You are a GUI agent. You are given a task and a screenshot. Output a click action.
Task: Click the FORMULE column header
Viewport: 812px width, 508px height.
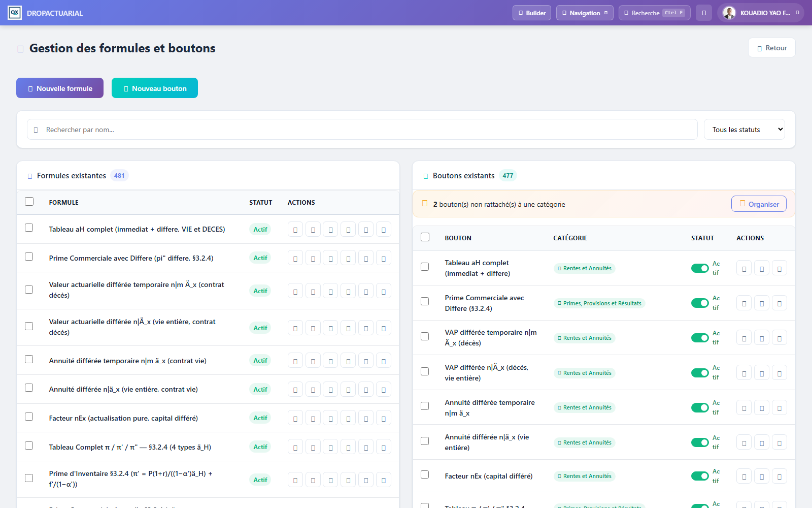click(x=64, y=202)
